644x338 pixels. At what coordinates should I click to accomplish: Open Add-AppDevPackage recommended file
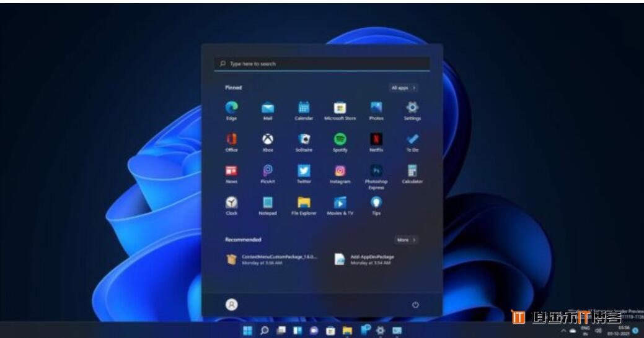pos(364,259)
